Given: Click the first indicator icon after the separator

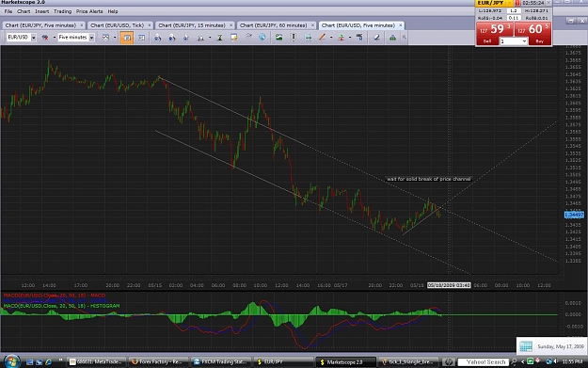Looking at the screenshot, I should [x=157, y=38].
